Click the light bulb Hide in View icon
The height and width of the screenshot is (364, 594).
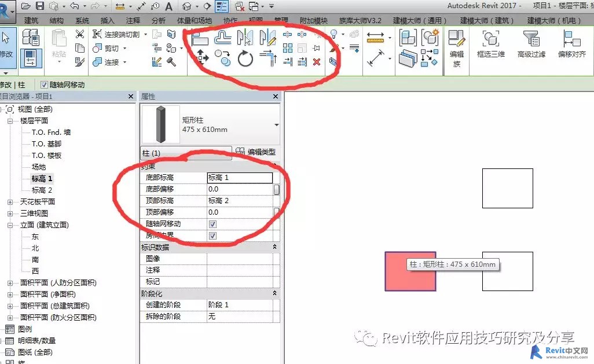[333, 34]
